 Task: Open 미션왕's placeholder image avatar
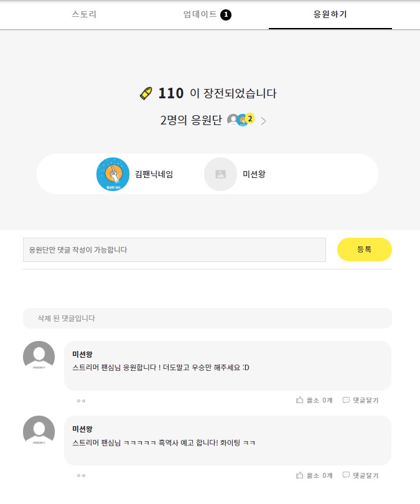pos(220,174)
